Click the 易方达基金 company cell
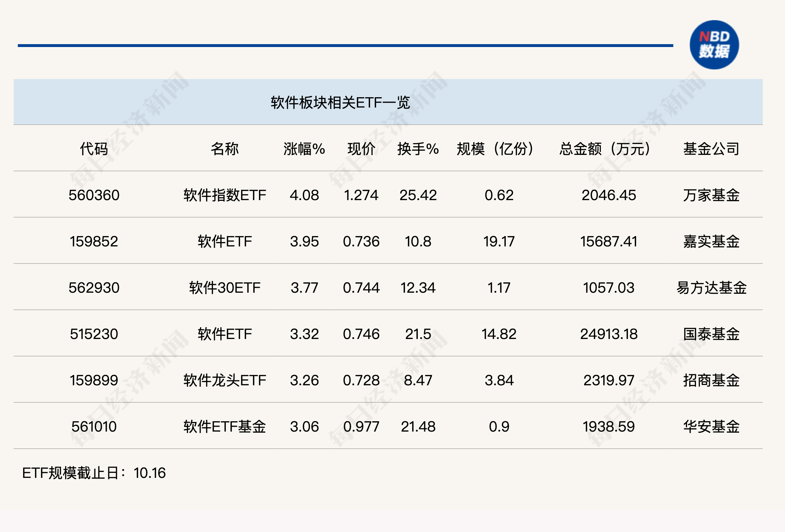 [711, 288]
